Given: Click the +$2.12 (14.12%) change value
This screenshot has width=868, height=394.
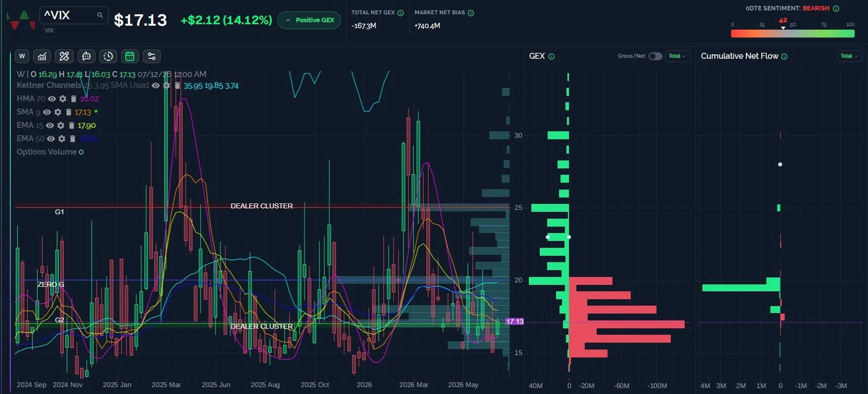Looking at the screenshot, I should 226,20.
